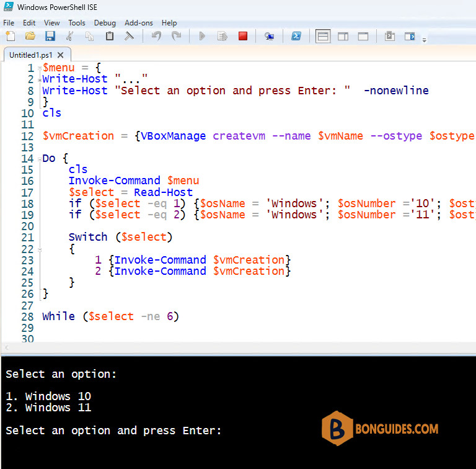Run selection toolbar icon

pyautogui.click(x=223, y=36)
